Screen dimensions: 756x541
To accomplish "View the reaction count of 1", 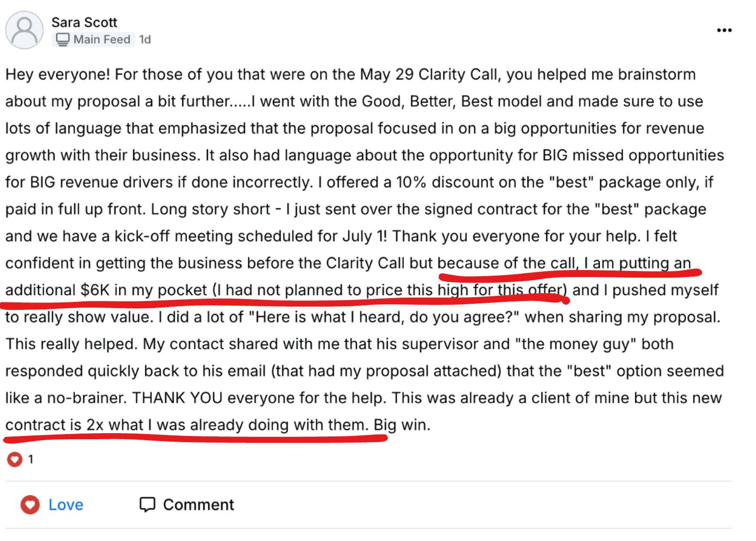I will (x=31, y=459).
